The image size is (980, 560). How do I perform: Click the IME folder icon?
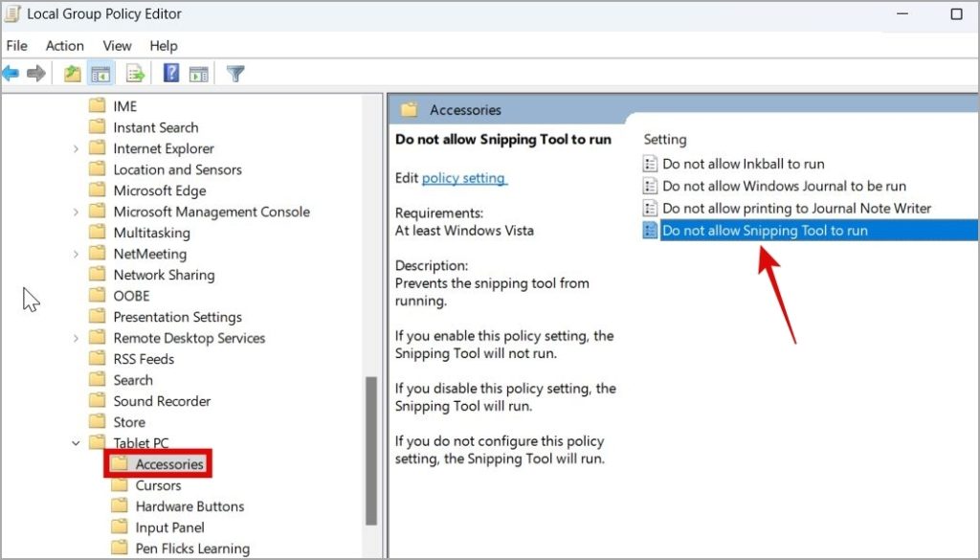tap(97, 105)
